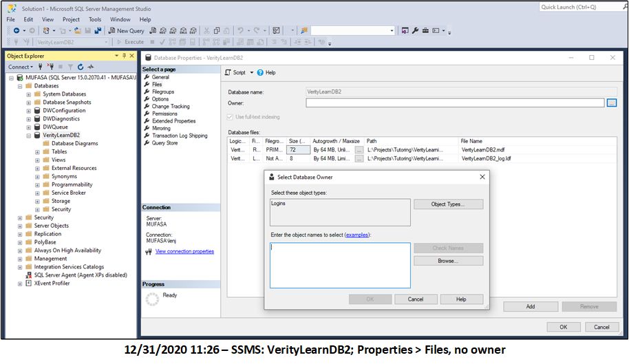Open the empty search combo box dropdown

pos(392,30)
